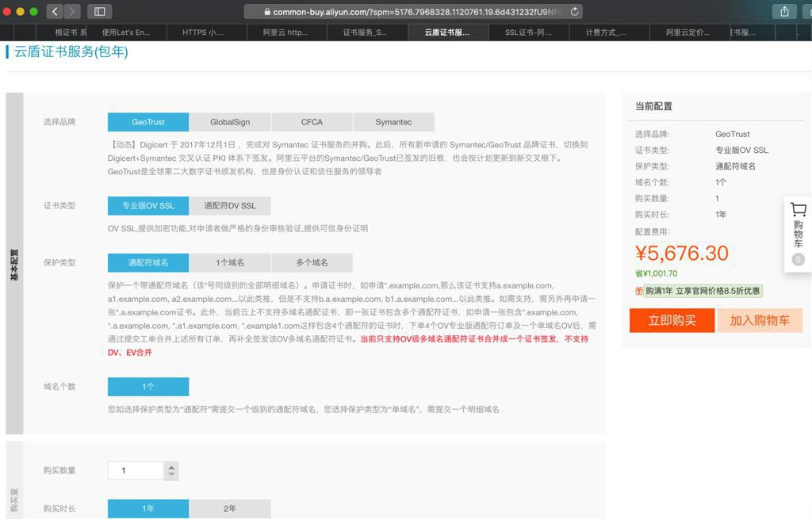
Task: Click the 省¥1,001.70 savings text
Action: click(656, 273)
